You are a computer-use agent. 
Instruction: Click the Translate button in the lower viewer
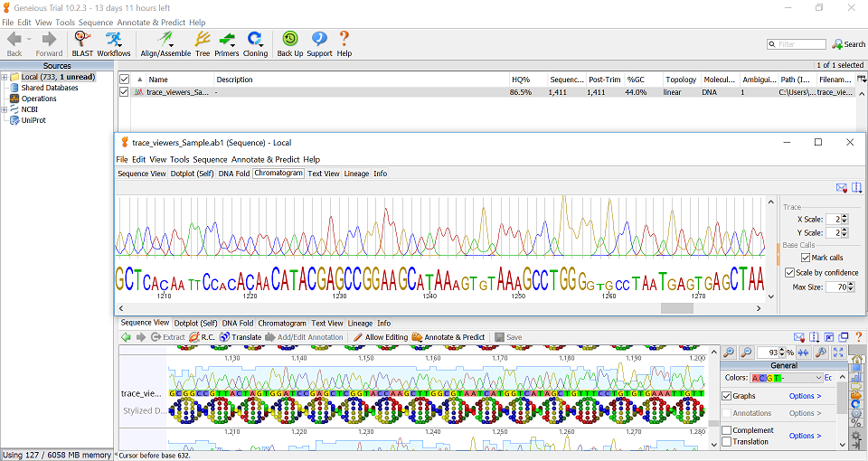click(x=241, y=337)
